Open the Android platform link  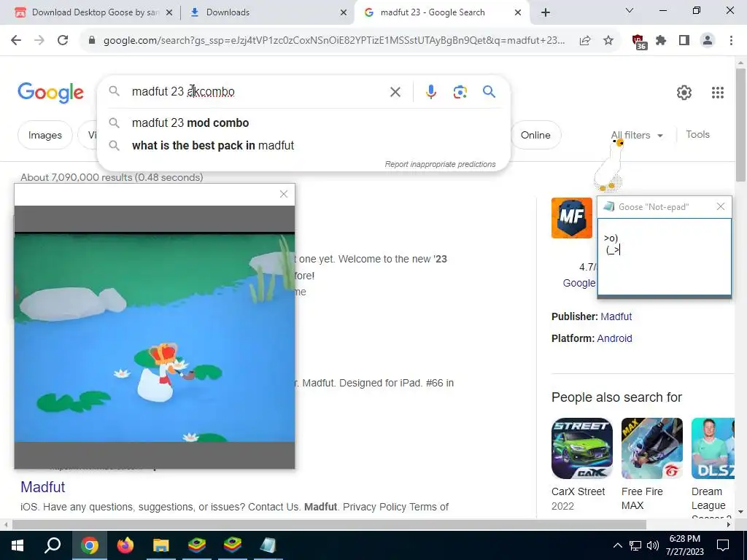(614, 338)
